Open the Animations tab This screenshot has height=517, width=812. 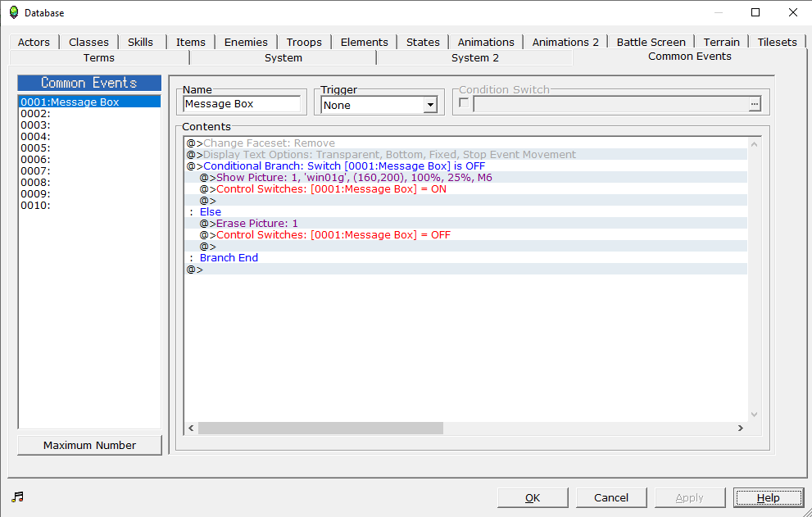pyautogui.click(x=486, y=42)
